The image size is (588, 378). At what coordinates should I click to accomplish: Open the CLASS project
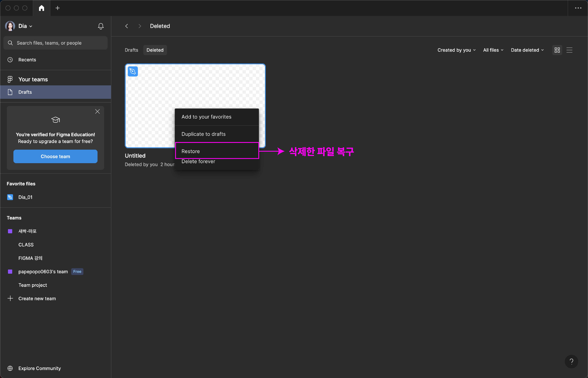pos(26,245)
